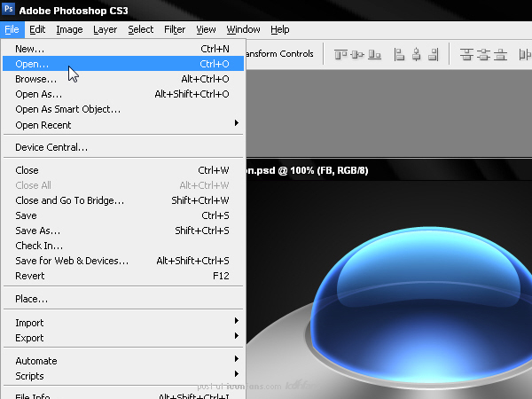Viewport: 532px width, 399px height.
Task: Click the Align horizontal centers icon
Action: (x=417, y=54)
